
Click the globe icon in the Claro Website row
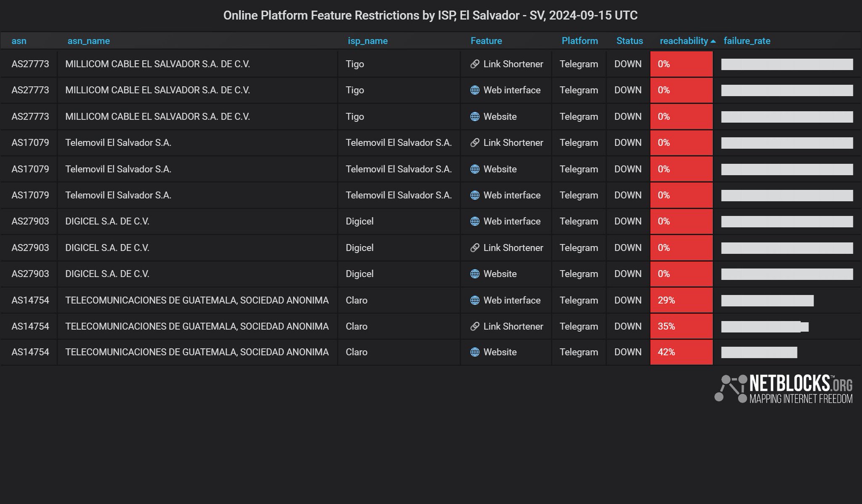pyautogui.click(x=475, y=352)
